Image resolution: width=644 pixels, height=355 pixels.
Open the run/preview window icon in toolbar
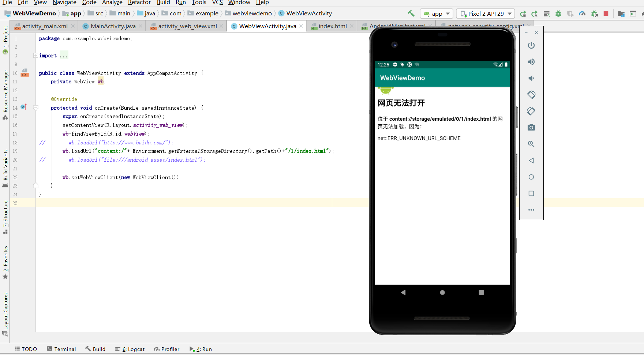(633, 14)
